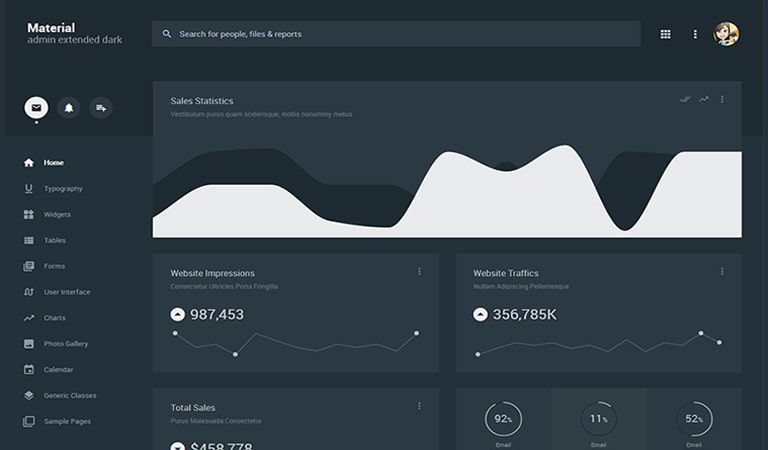Click the Website Impressions line chart
The image size is (768, 450).
click(x=296, y=343)
